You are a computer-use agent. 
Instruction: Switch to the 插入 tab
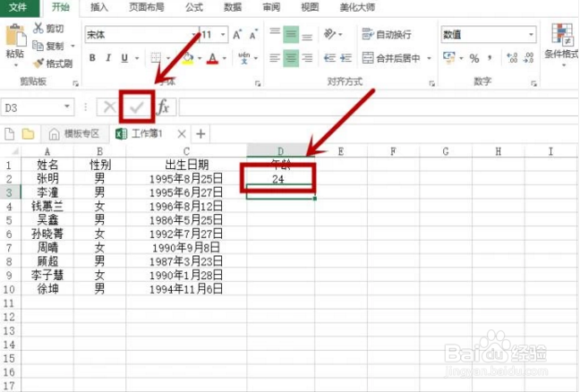(x=99, y=7)
